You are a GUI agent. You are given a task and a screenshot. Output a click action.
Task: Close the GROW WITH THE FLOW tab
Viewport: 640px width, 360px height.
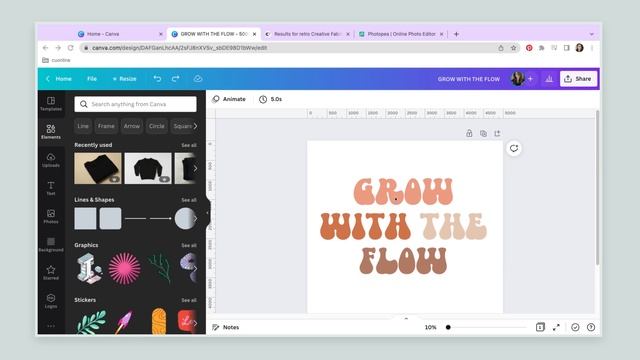point(254,34)
